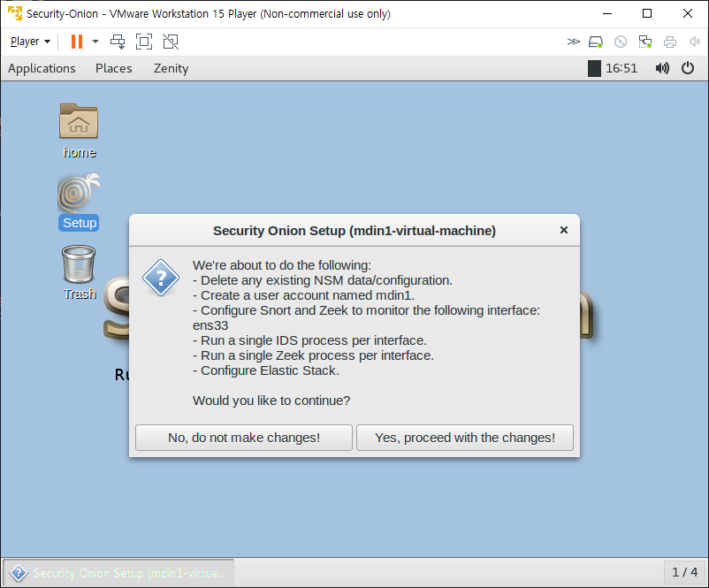Screen dimensions: 709x588
Task: Open the Zenity menu
Action: click(171, 68)
